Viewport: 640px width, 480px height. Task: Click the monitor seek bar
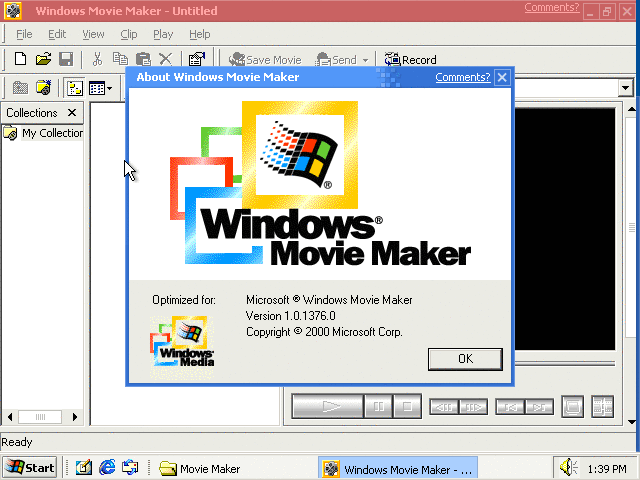pos(565,363)
